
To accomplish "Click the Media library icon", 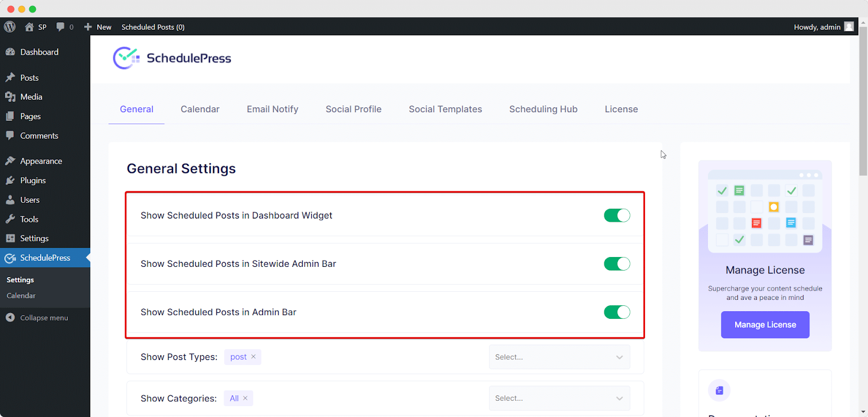I will [x=10, y=97].
